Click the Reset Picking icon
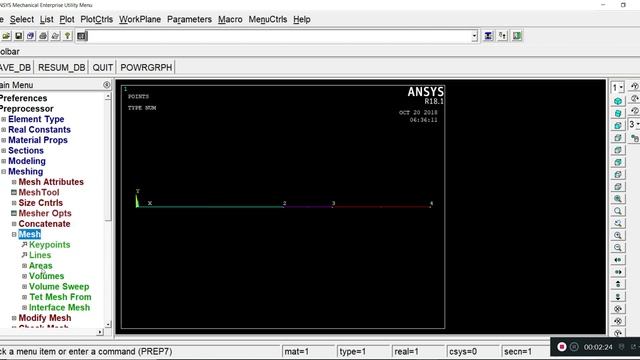 coord(502,36)
